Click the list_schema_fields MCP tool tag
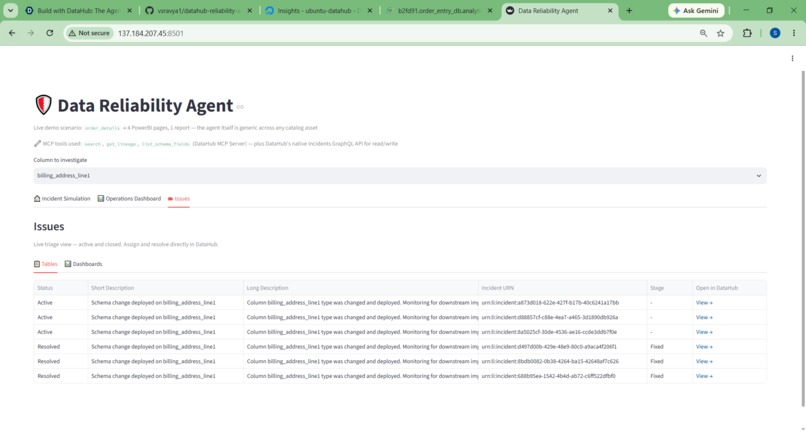This screenshot has height=432, width=806. (166, 144)
